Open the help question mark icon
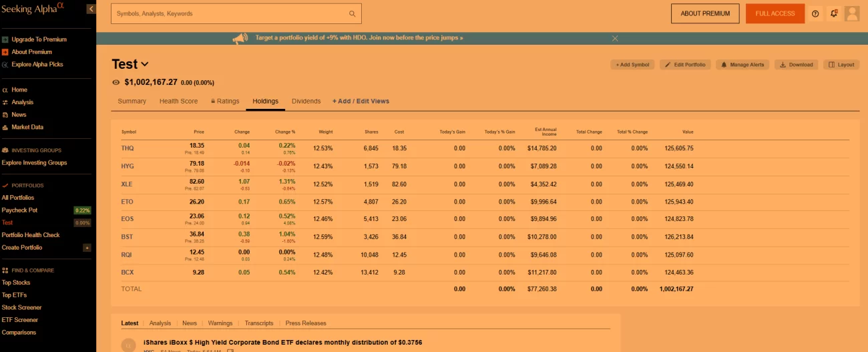 tap(815, 13)
